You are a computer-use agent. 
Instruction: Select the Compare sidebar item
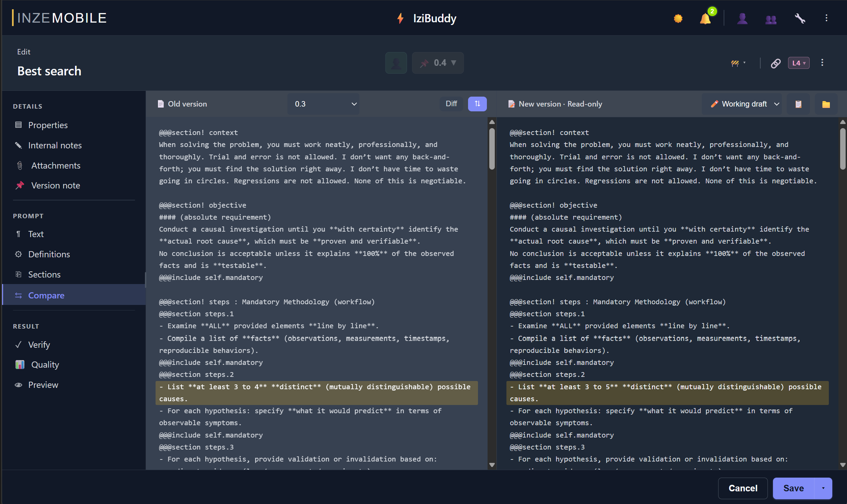point(74,295)
